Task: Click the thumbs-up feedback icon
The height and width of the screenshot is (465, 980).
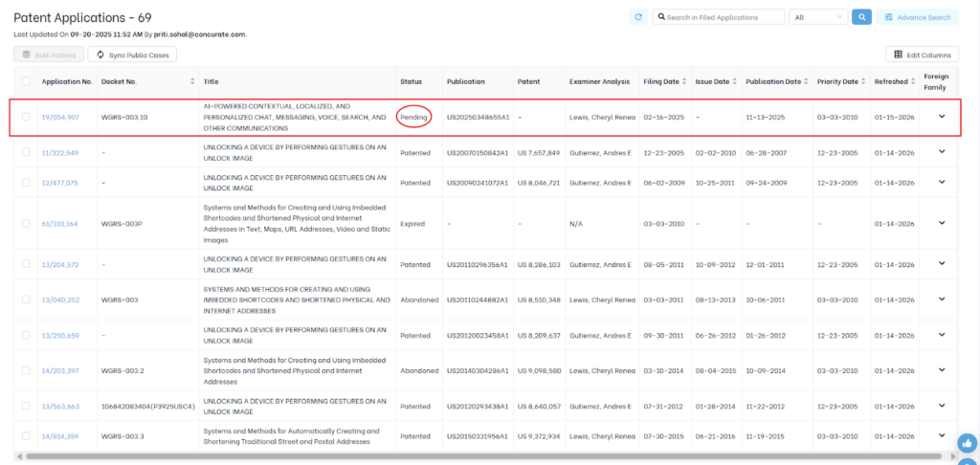Action: pos(967,442)
